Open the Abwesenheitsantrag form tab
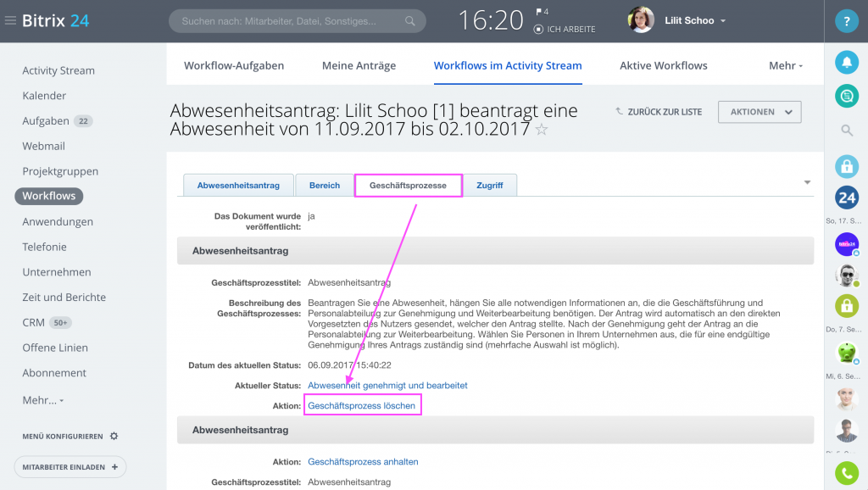Screen dimensions: 868x490 [x=238, y=186]
